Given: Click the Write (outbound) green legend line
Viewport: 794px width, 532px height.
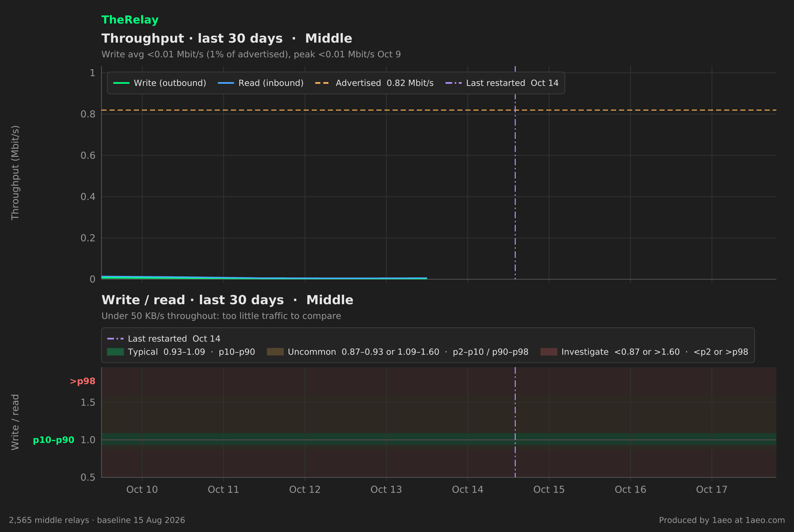Looking at the screenshot, I should (121, 83).
